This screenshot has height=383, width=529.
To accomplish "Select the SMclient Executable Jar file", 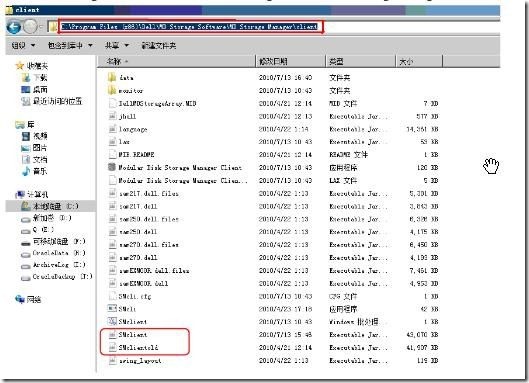I will pyautogui.click(x=128, y=335).
